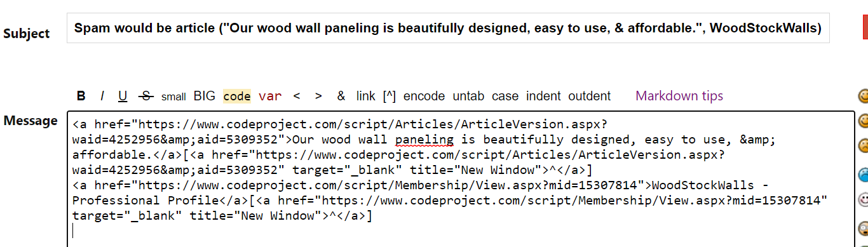Apply small text formatting
The width and height of the screenshot is (868, 247).
coord(173,97)
